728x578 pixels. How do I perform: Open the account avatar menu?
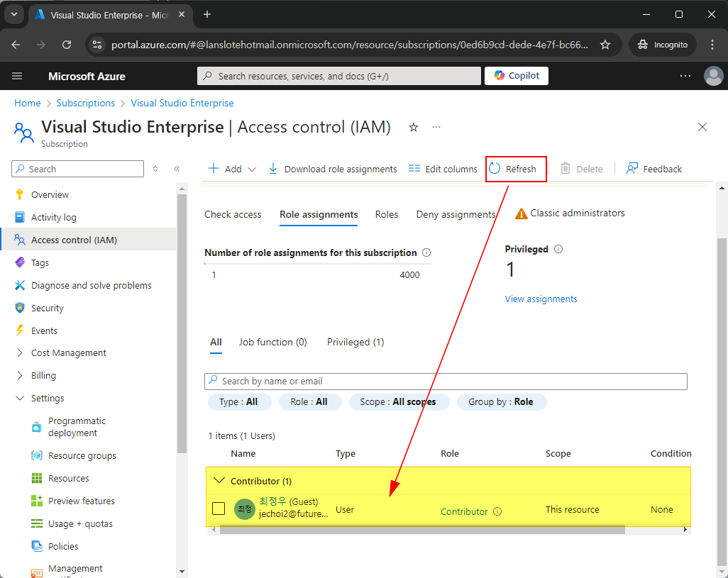714,76
